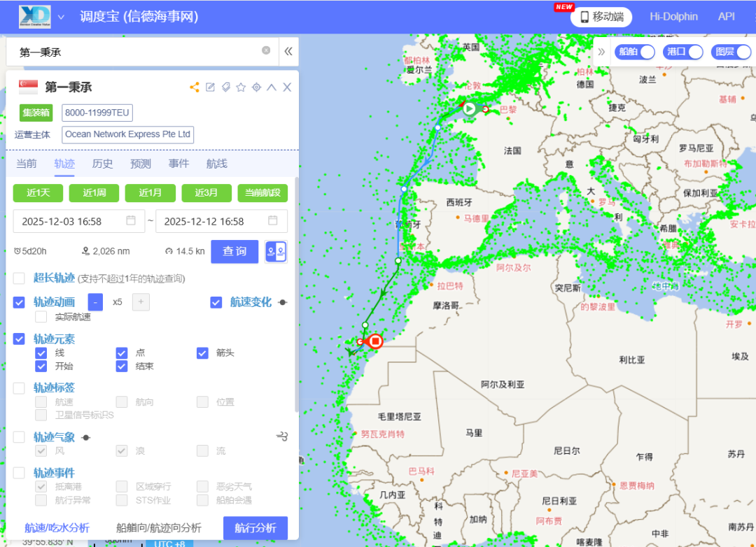Screen dimensions: 756x547
Task: Toggle the 航速变化 checkbox
Action: 216,302
